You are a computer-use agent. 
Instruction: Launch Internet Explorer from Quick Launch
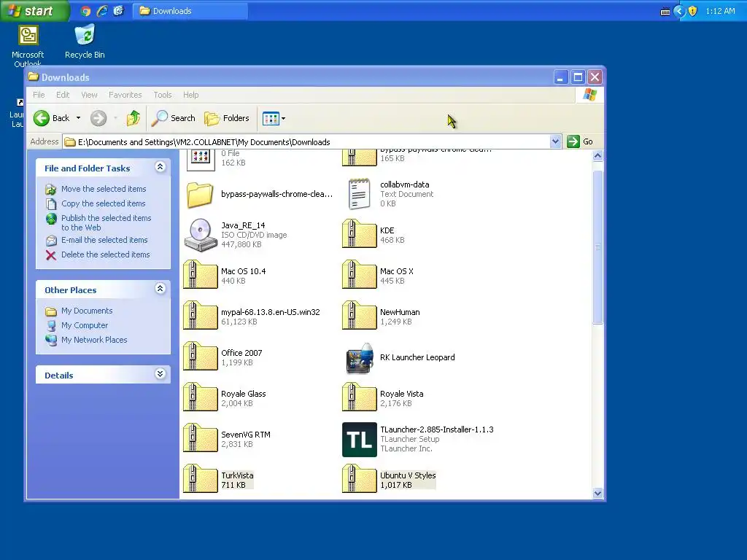[x=102, y=11]
